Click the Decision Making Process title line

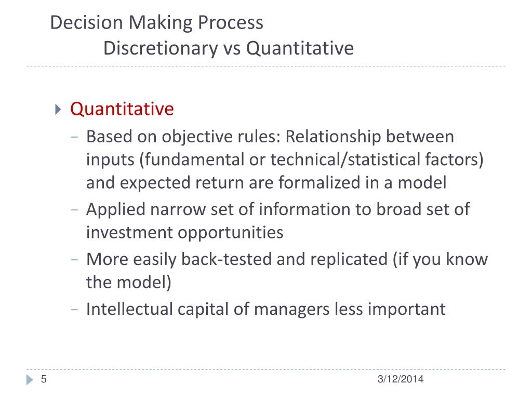pos(156,23)
